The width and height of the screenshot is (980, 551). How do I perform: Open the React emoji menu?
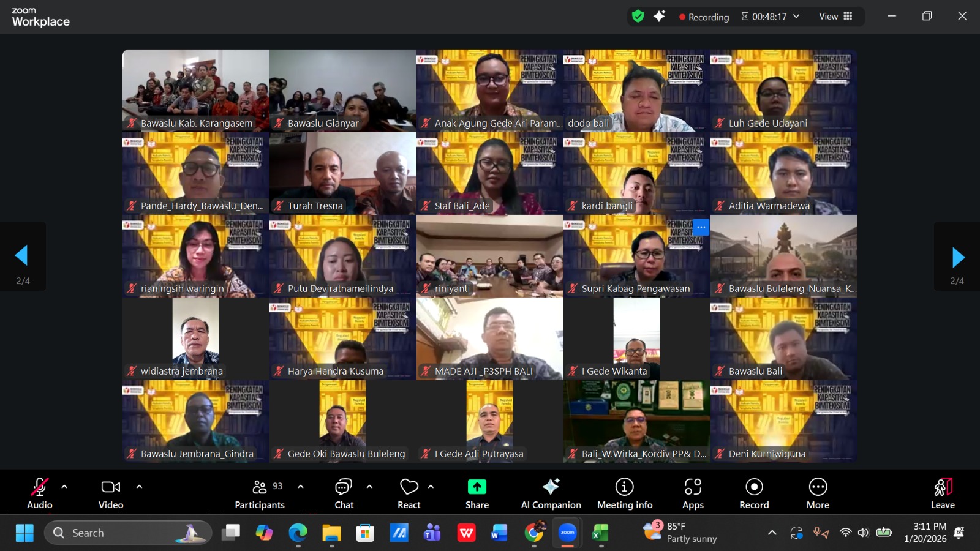point(409,493)
